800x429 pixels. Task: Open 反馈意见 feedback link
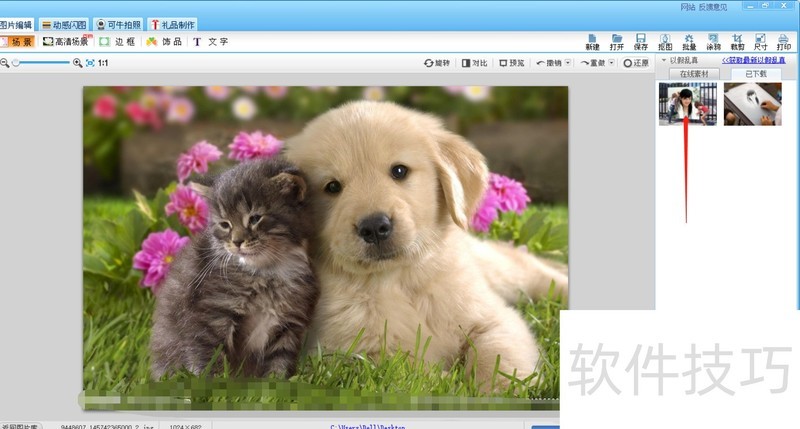coord(713,7)
